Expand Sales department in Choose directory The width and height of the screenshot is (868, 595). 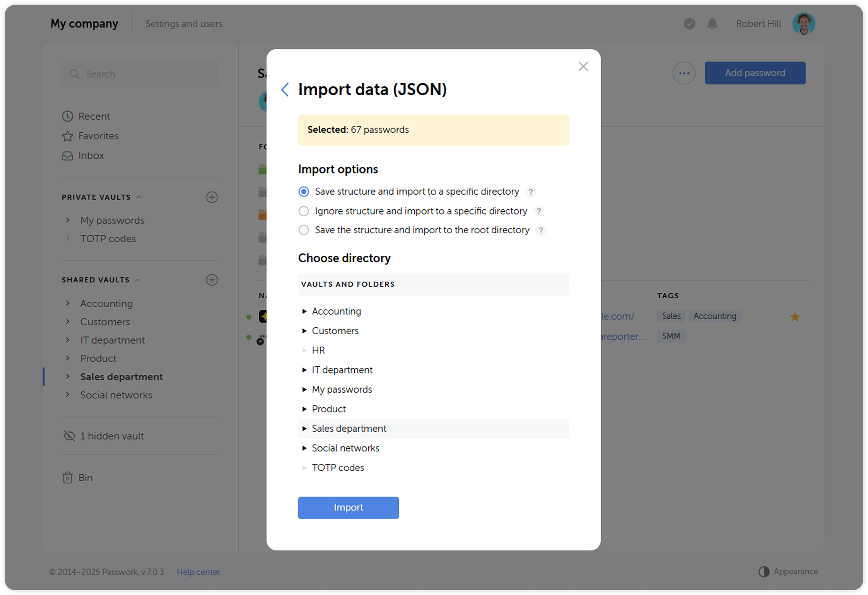click(x=304, y=428)
